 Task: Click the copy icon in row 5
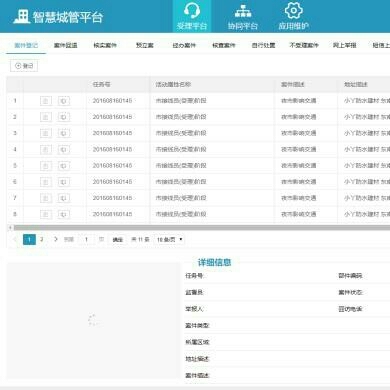pyautogui.click(x=64, y=166)
